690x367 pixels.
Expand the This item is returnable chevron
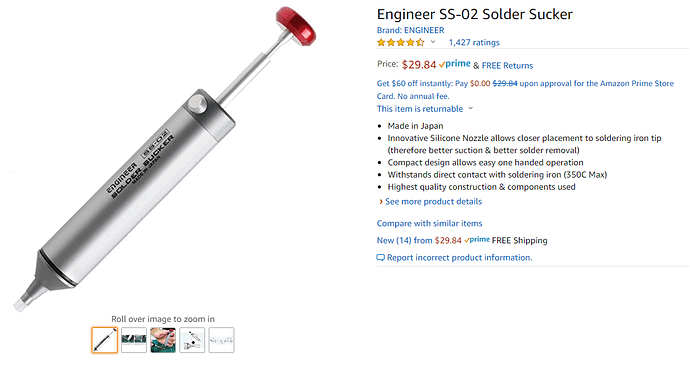click(x=470, y=108)
